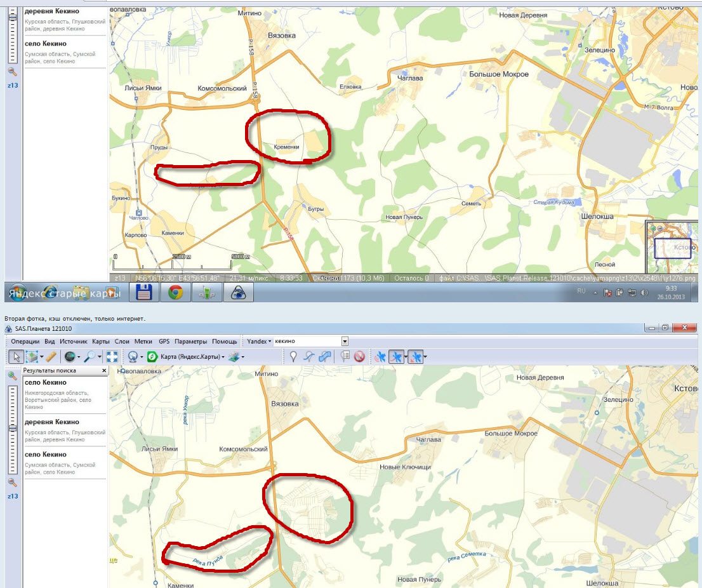Click the add path mark icon
The image size is (702, 588).
310,357
